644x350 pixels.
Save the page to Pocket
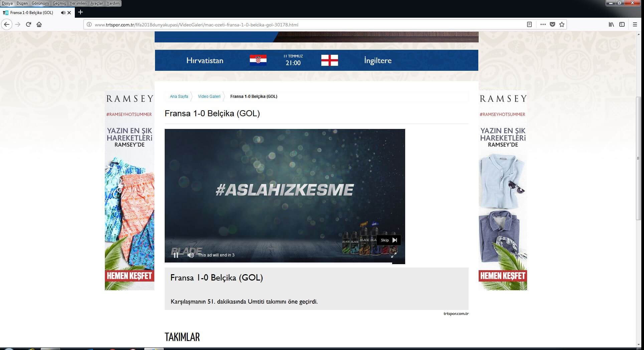point(552,24)
